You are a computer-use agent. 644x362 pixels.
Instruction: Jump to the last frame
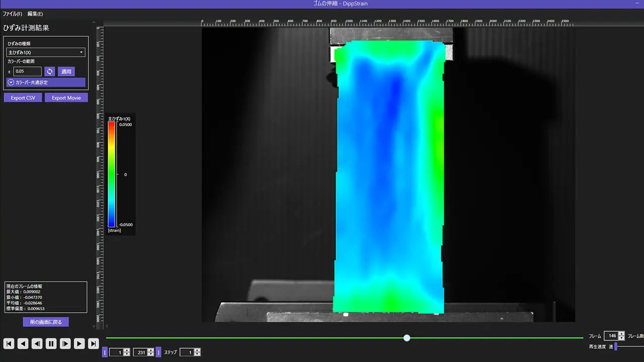point(93,344)
